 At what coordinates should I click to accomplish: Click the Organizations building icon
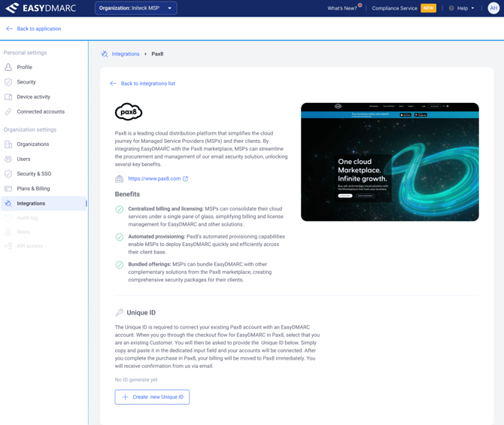(x=8, y=144)
